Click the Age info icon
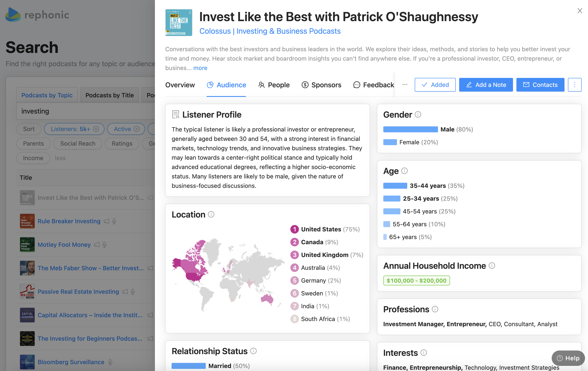 (404, 171)
